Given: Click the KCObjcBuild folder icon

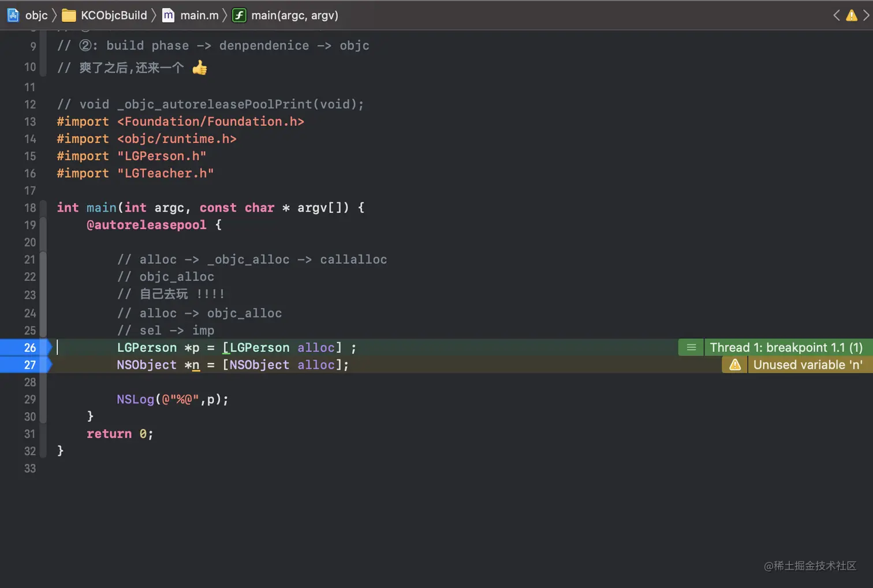Looking at the screenshot, I should pos(69,15).
